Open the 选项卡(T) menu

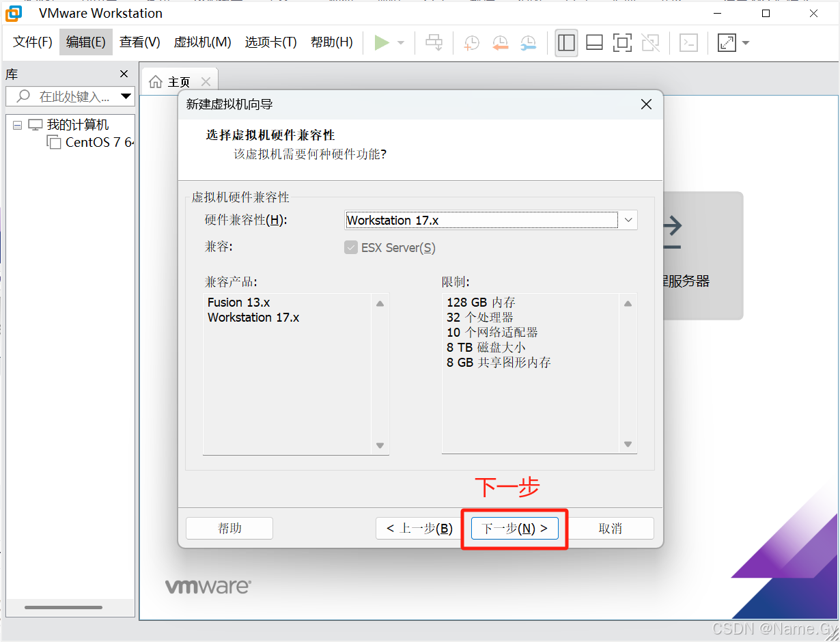(x=271, y=42)
